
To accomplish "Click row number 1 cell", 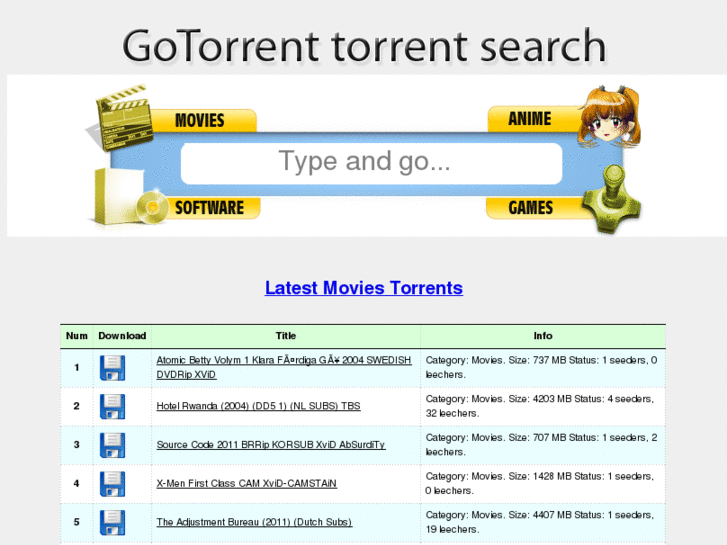I will point(77,368).
